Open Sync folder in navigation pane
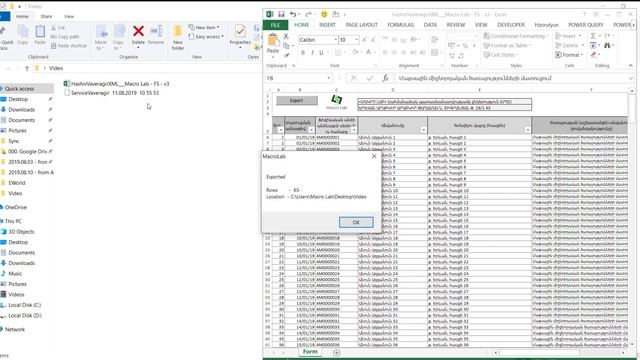This screenshot has width=640, height=360. click(x=13, y=141)
